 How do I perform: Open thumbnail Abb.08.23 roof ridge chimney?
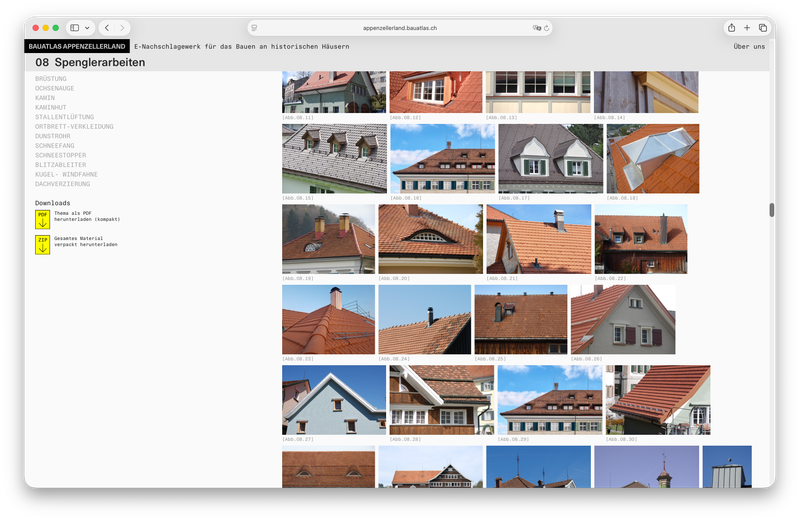(x=329, y=319)
